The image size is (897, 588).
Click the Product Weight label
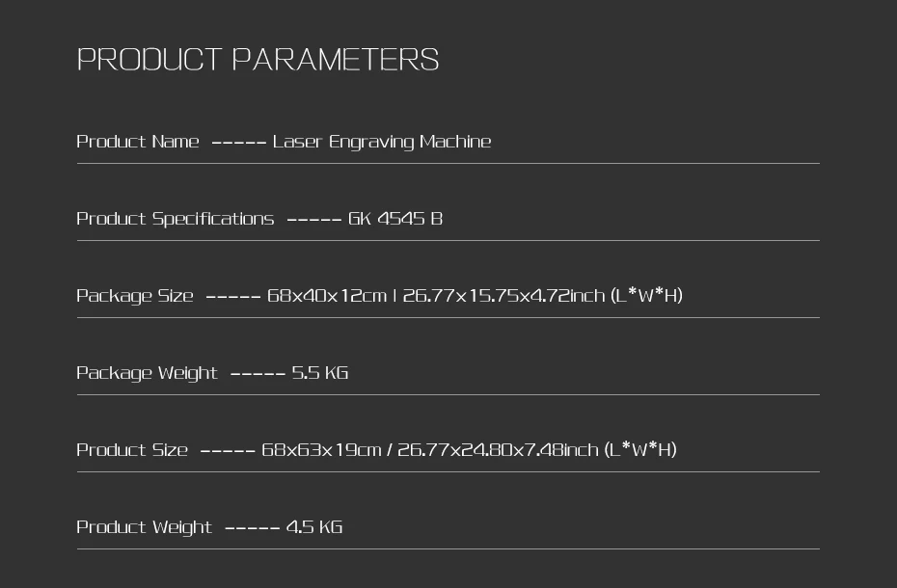(x=144, y=527)
